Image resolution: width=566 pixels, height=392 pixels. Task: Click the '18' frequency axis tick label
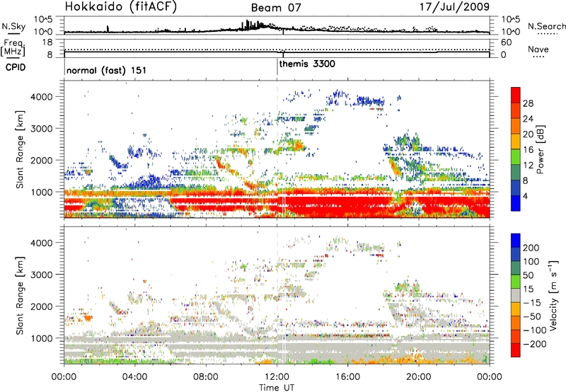pyautogui.click(x=47, y=42)
